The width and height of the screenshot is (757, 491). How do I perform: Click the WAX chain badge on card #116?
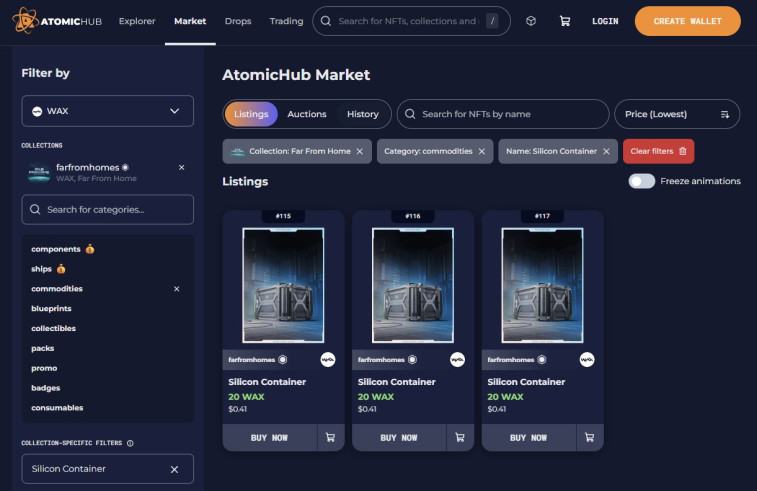click(457, 360)
